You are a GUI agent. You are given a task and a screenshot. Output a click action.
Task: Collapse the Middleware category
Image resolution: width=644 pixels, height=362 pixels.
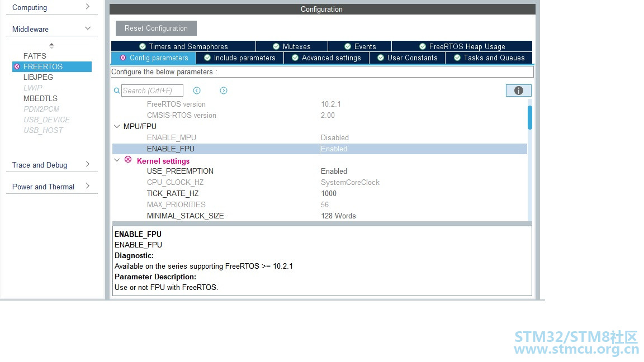tap(87, 28)
